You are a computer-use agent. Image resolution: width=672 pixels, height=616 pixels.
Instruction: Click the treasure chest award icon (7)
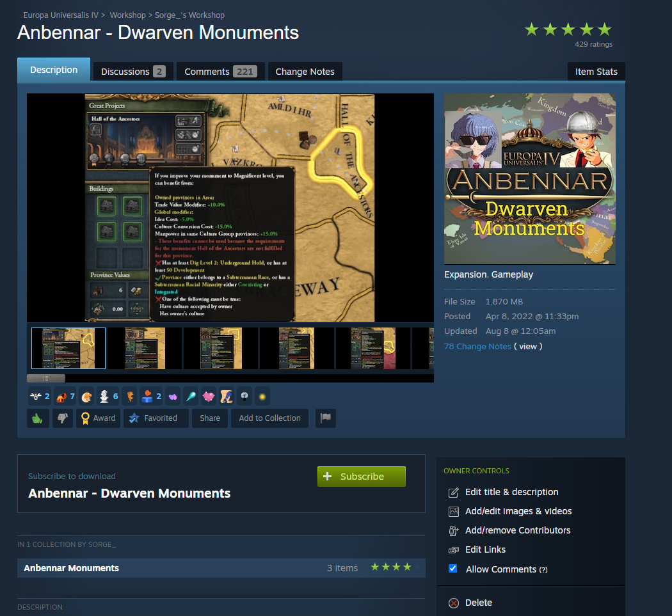tap(65, 397)
